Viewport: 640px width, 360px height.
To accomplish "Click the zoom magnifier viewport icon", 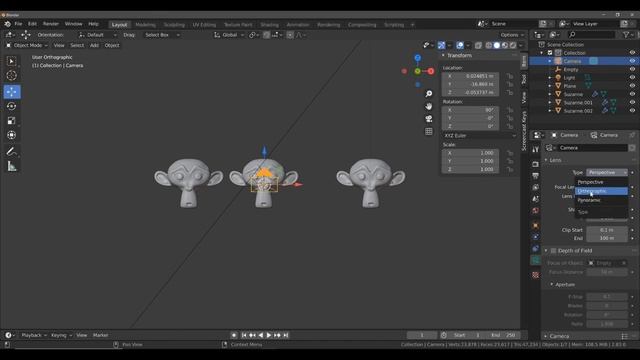I will coord(429,94).
